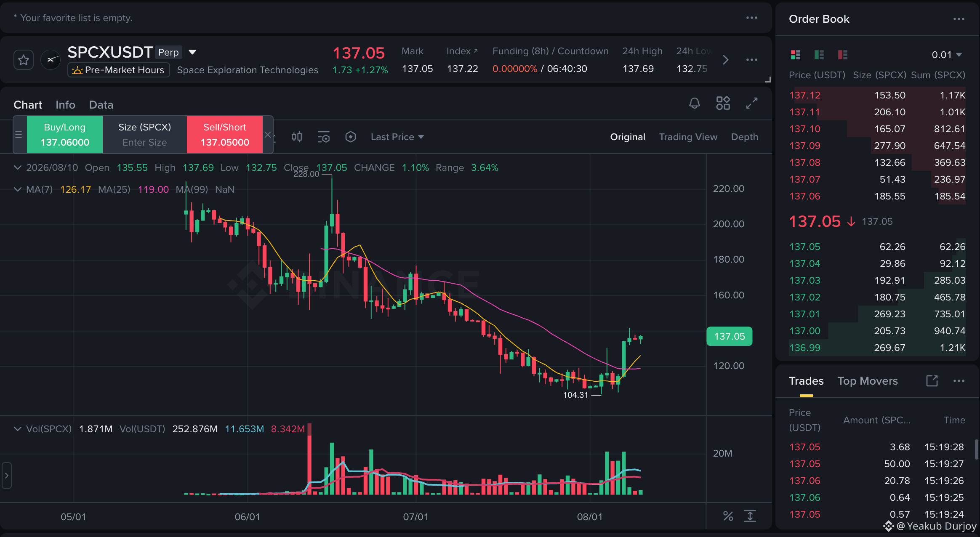Click the SpaceX round logo icon

pyautogui.click(x=51, y=60)
